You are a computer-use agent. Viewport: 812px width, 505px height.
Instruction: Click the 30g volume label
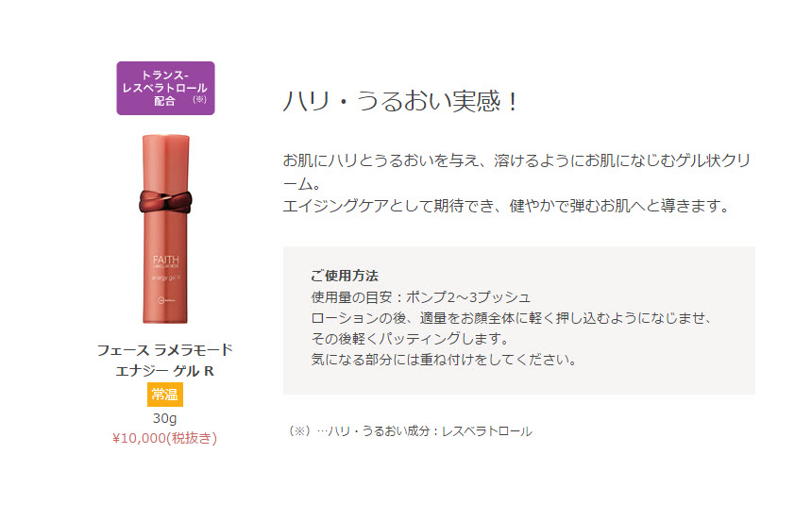[164, 418]
